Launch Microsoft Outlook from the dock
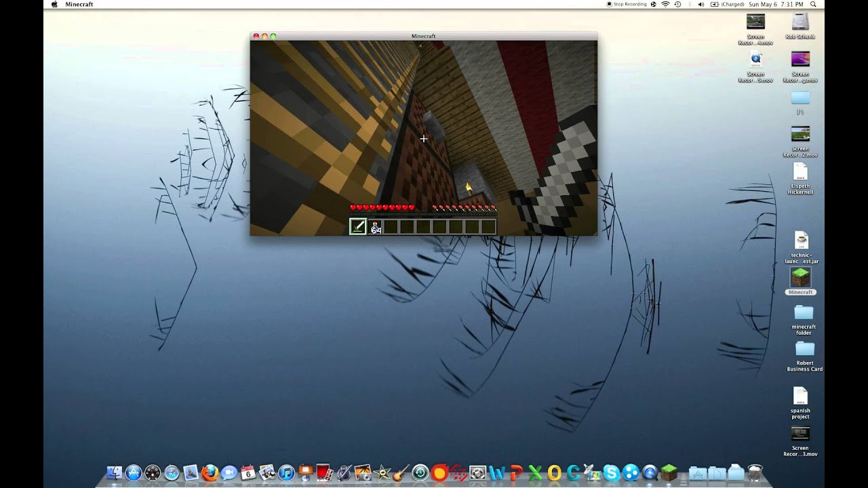Image resolution: width=868 pixels, height=488 pixels. click(x=554, y=472)
